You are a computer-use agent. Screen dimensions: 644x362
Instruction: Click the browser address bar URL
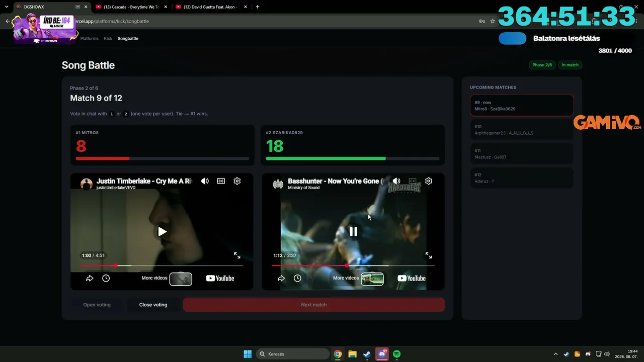(x=112, y=21)
